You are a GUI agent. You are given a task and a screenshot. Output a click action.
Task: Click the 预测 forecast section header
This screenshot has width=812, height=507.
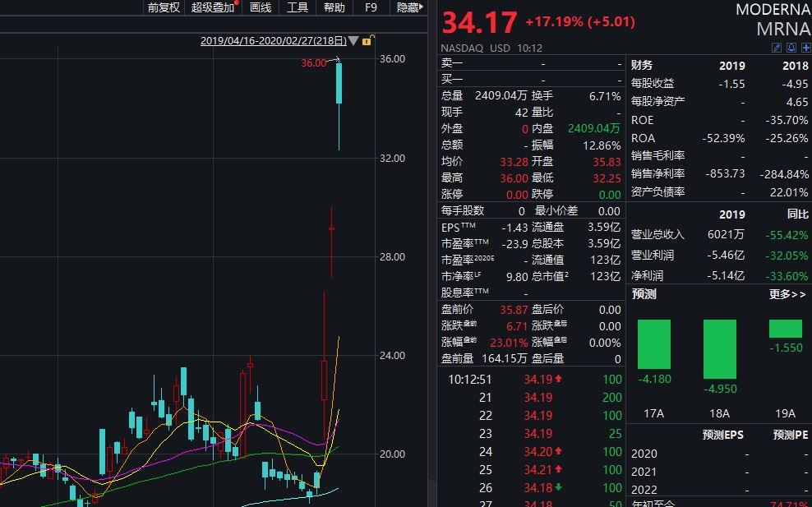pos(644,294)
